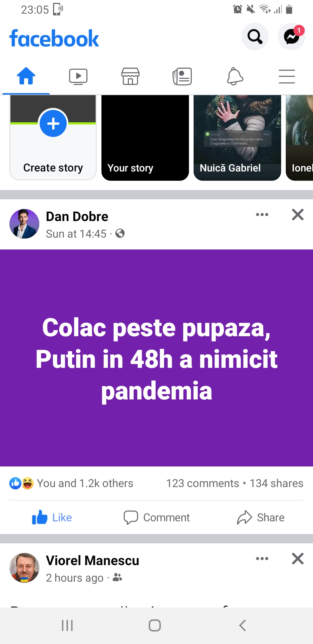This screenshot has height=644, width=313.
Task: View Your story
Action: pyautogui.click(x=145, y=138)
